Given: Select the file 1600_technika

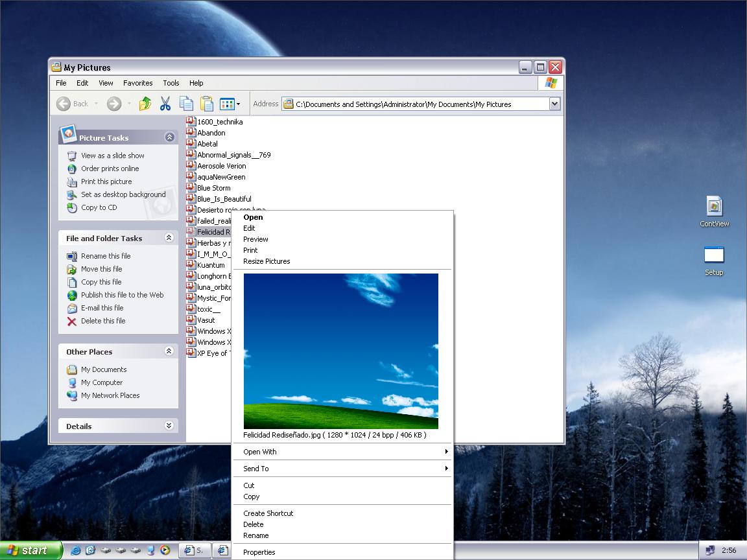Looking at the screenshot, I should click(x=215, y=122).
